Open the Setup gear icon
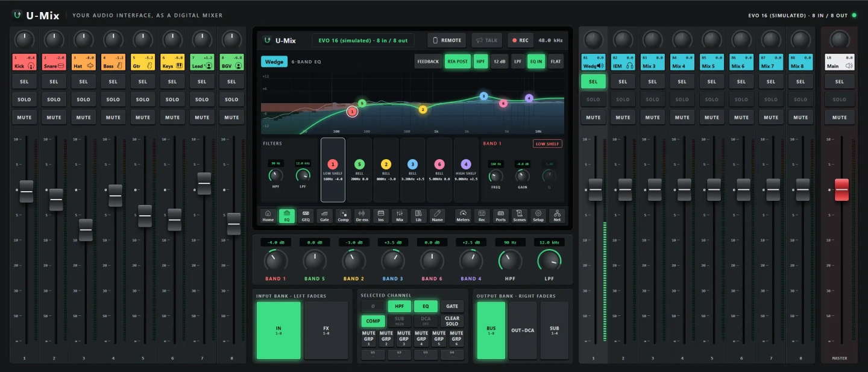This screenshot has width=868, height=372. pyautogui.click(x=538, y=216)
